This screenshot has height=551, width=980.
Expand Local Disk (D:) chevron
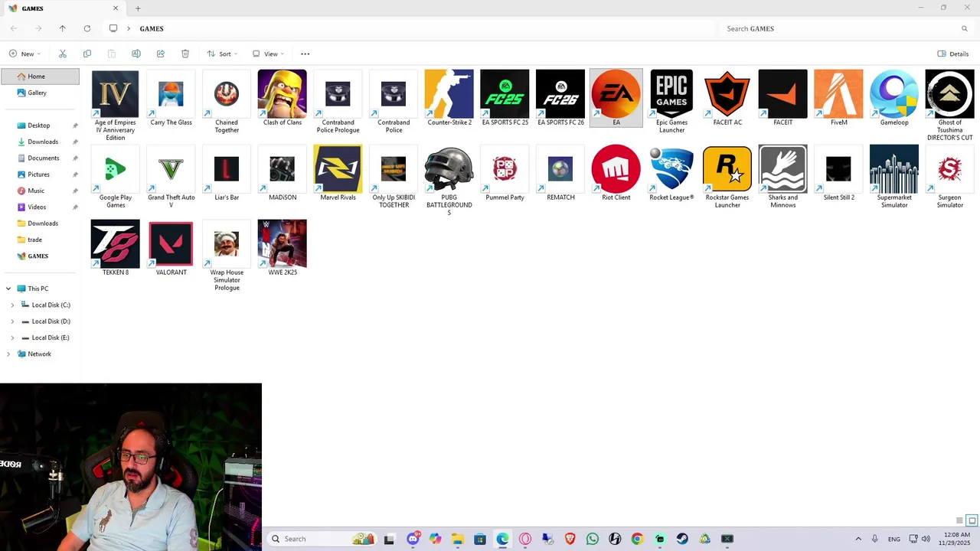(12, 321)
